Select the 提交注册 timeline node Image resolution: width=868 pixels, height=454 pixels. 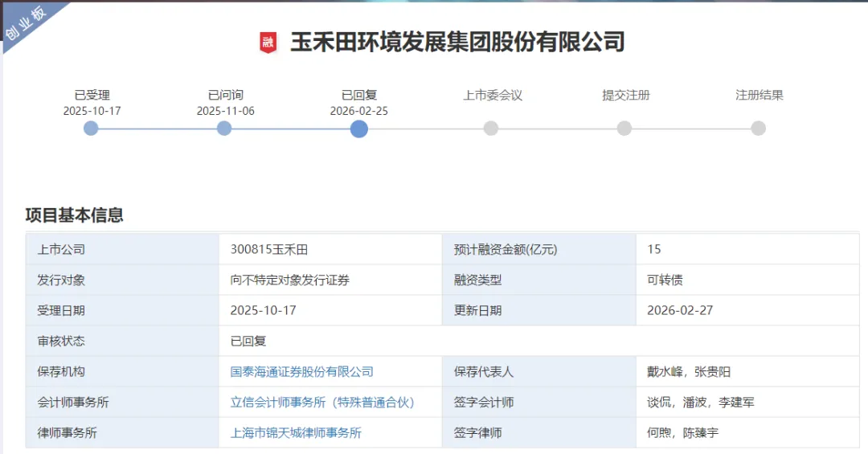pyautogui.click(x=624, y=129)
